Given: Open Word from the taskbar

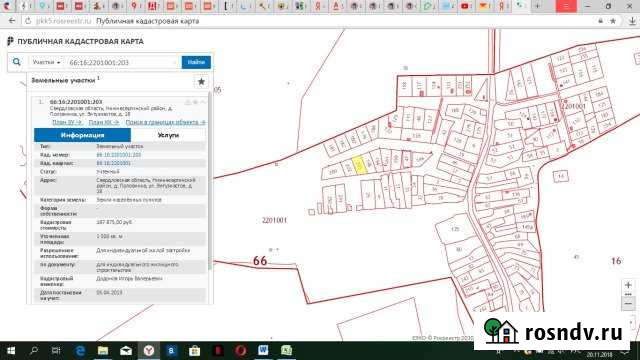Looking at the screenshot, I should tap(263, 351).
